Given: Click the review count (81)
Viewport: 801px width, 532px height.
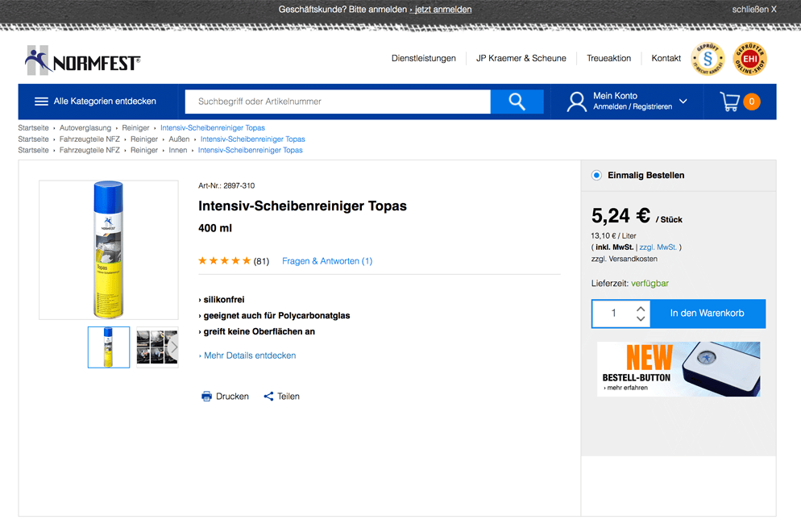Looking at the screenshot, I should click(261, 261).
